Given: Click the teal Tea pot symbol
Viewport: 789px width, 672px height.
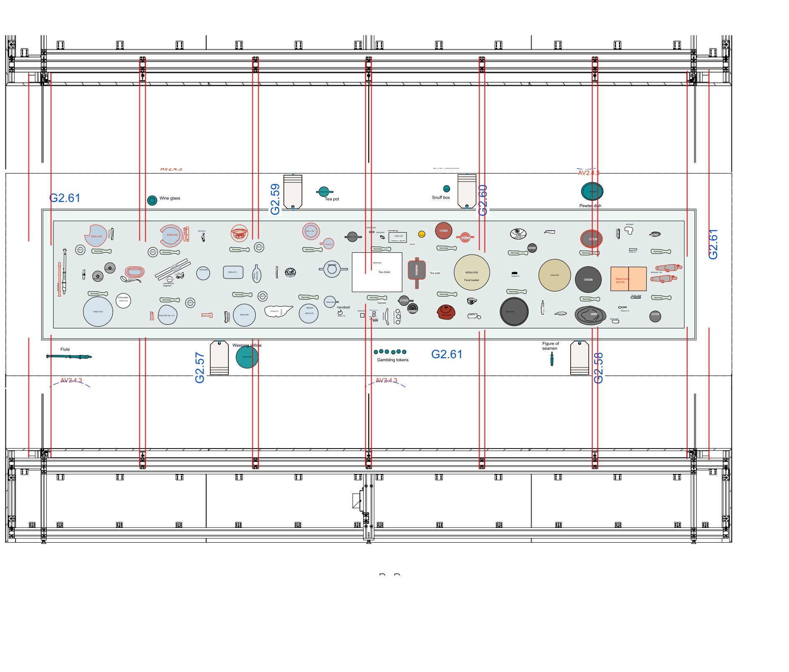Looking at the screenshot, I should tap(324, 192).
